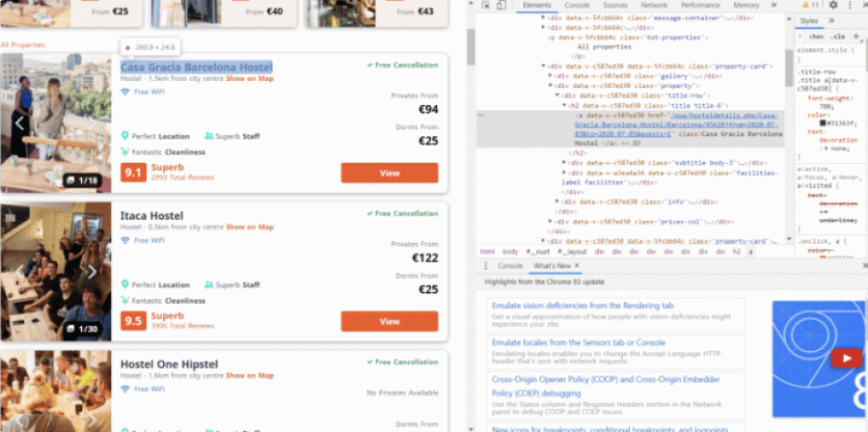868x432 pixels.
Task: Expand the info div node
Action: [557, 202]
